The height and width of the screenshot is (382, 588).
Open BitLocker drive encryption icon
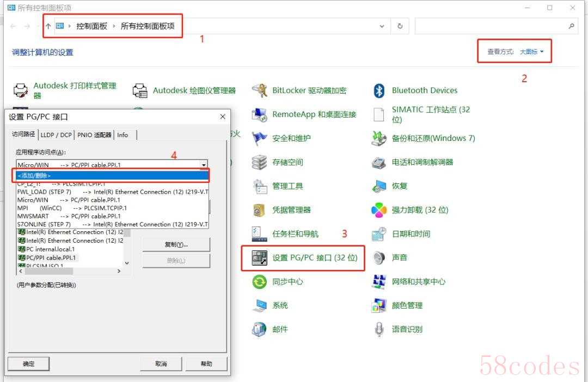(x=259, y=90)
